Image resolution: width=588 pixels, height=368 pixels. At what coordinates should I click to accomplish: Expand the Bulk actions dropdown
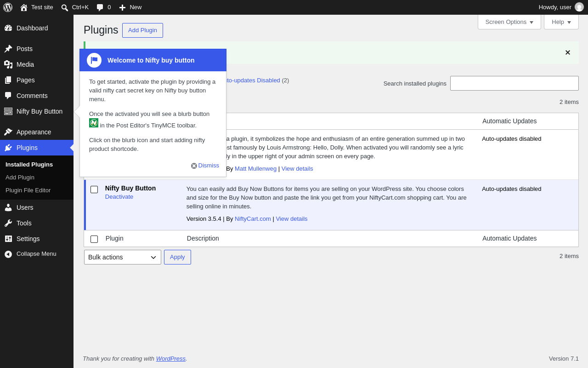point(123,257)
